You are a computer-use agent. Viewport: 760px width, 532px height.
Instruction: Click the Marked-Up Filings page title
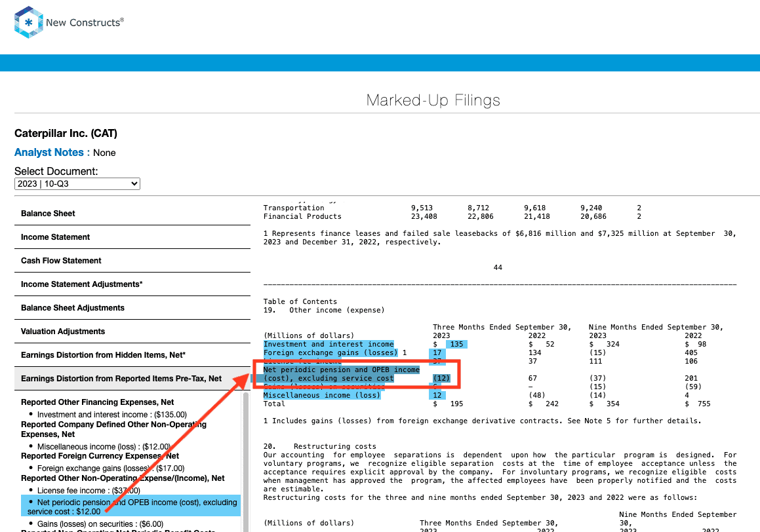pos(433,100)
